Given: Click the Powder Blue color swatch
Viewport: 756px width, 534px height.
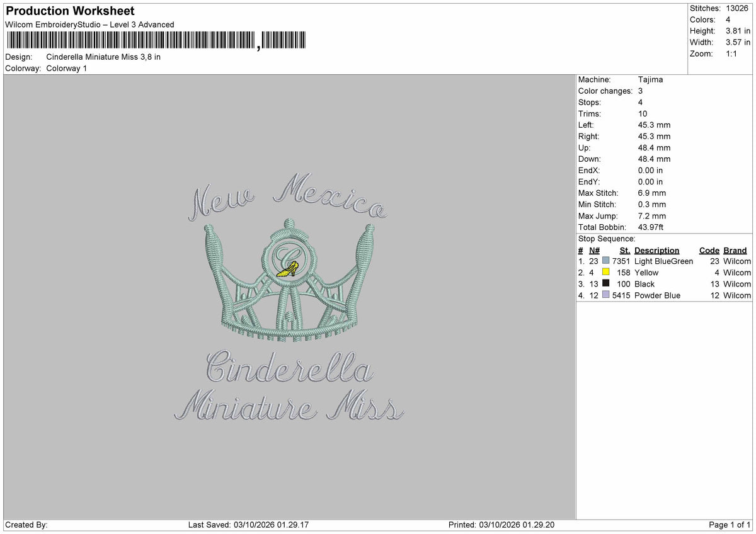Looking at the screenshot, I should click(606, 295).
